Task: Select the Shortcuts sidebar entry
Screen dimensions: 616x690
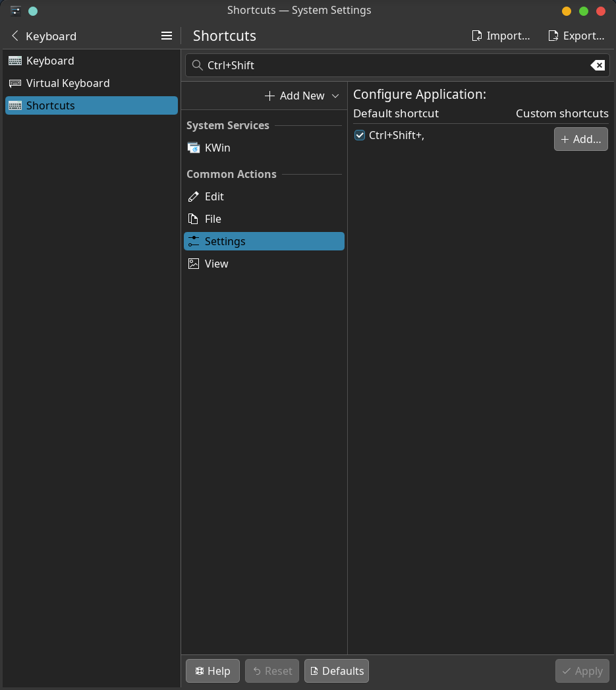Action: coord(92,105)
